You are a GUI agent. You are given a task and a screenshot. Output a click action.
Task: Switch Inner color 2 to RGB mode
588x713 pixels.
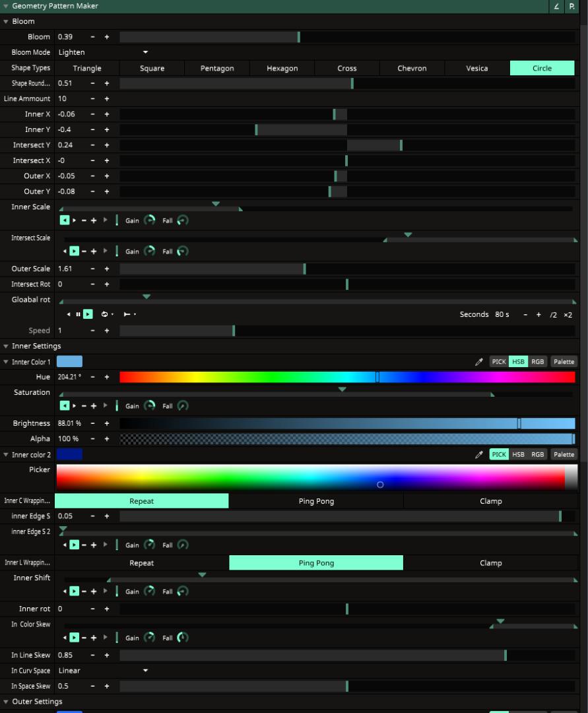[x=538, y=455]
